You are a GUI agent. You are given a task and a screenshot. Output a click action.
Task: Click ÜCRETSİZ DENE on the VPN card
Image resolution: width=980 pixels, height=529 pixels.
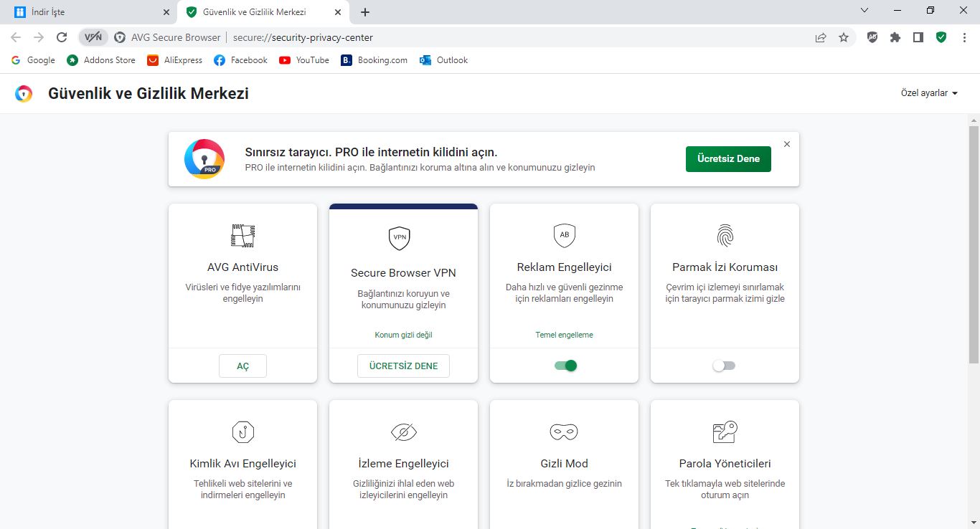tap(403, 366)
